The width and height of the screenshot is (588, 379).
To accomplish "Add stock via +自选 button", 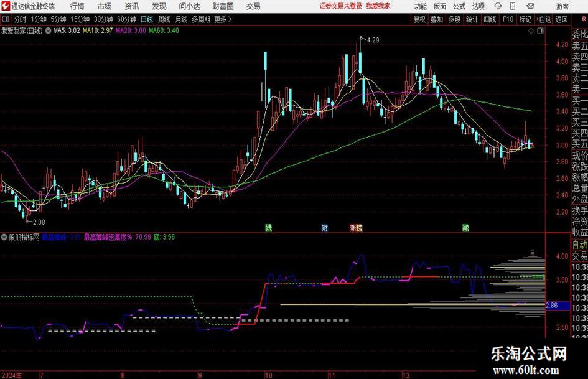I will pos(544,19).
